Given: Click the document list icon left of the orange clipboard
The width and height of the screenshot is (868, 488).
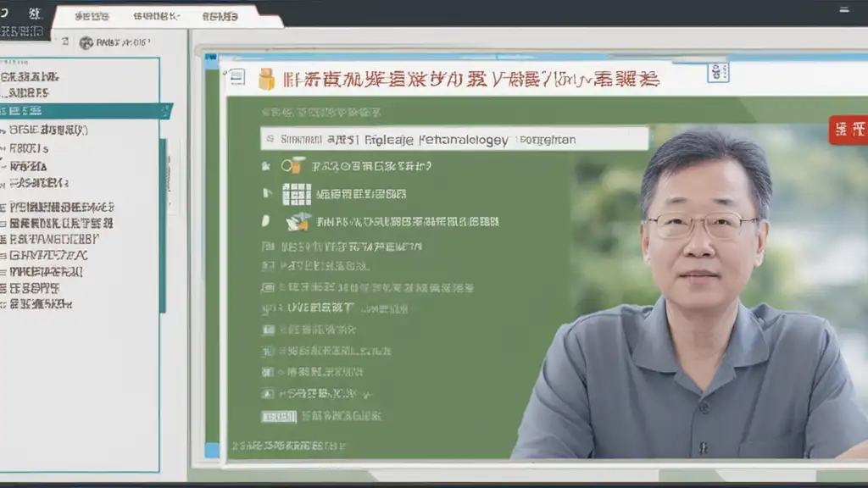Looking at the screenshot, I should [x=237, y=77].
